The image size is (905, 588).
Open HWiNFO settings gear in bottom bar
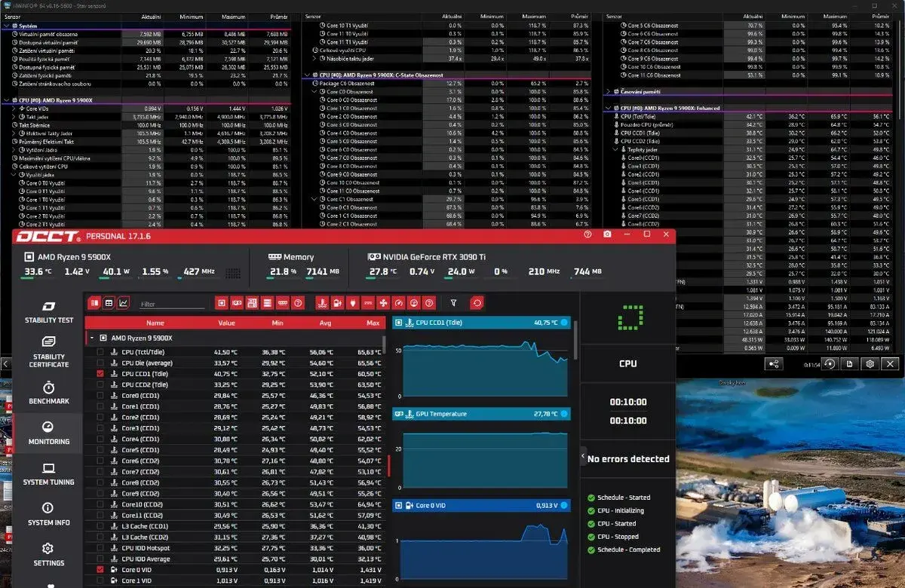pyautogui.click(x=870, y=363)
